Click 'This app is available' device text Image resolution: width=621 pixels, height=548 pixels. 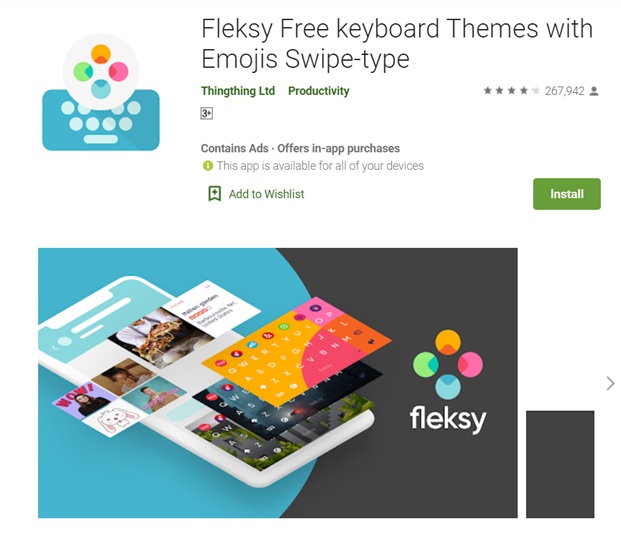(x=320, y=166)
